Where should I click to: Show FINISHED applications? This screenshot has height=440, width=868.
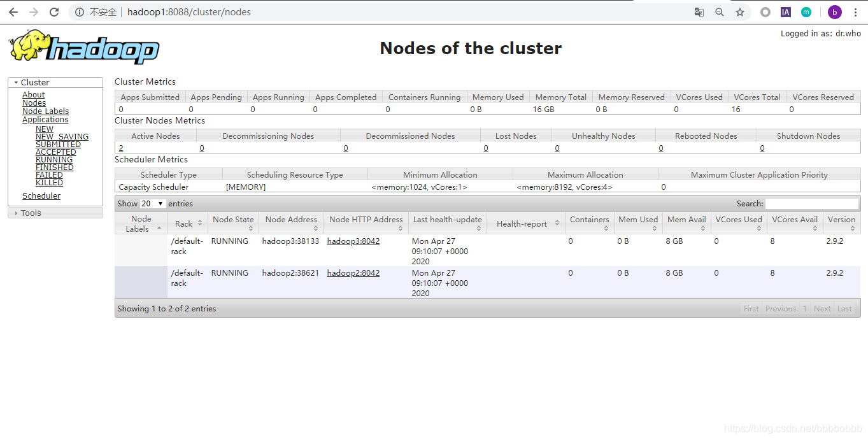tap(55, 167)
